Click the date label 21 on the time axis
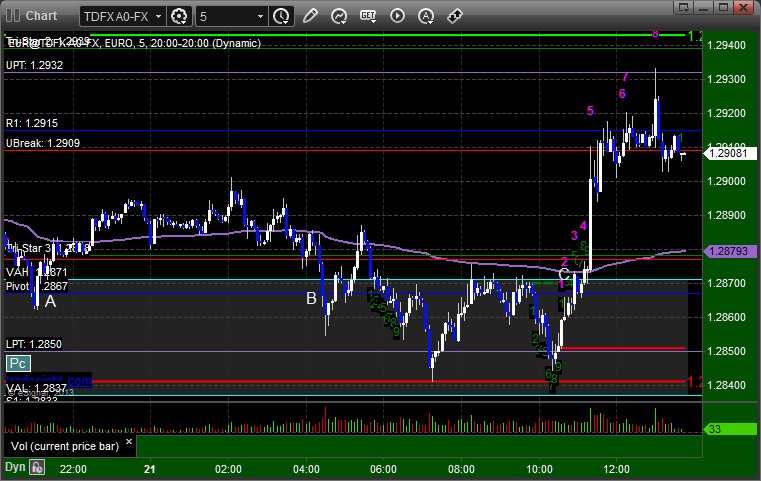Image resolution: width=761 pixels, height=481 pixels. click(x=149, y=469)
